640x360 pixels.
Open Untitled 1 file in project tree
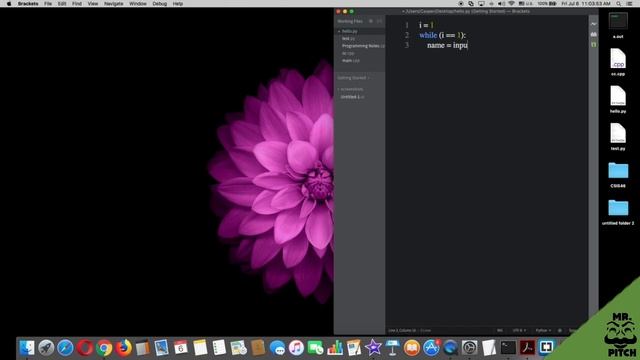point(352,97)
